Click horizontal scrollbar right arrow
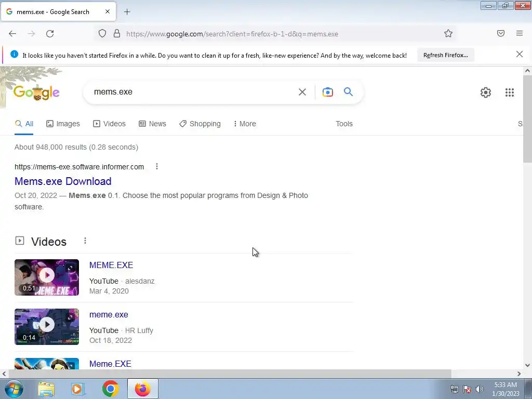This screenshot has width=532, height=399. [x=519, y=374]
